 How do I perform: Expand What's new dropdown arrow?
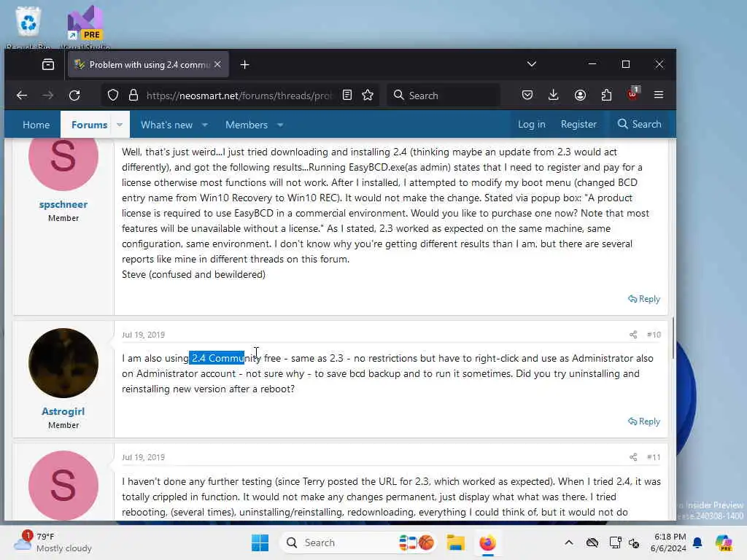205,125
